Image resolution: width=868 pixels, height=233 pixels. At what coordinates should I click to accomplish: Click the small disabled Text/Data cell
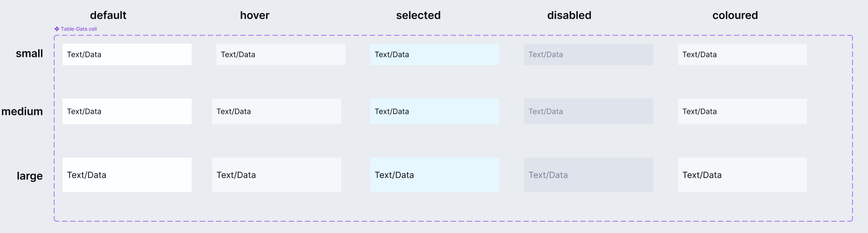point(588,55)
